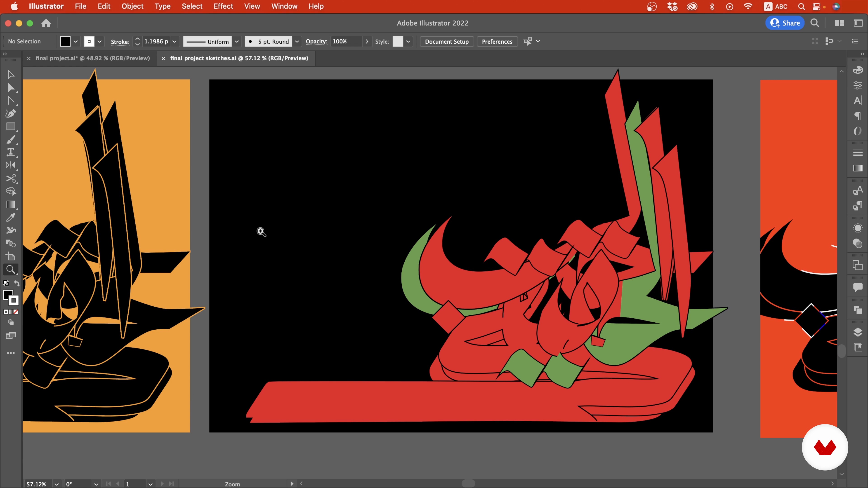868x488 pixels.
Task: Switch to final project.ai tab
Action: point(93,58)
